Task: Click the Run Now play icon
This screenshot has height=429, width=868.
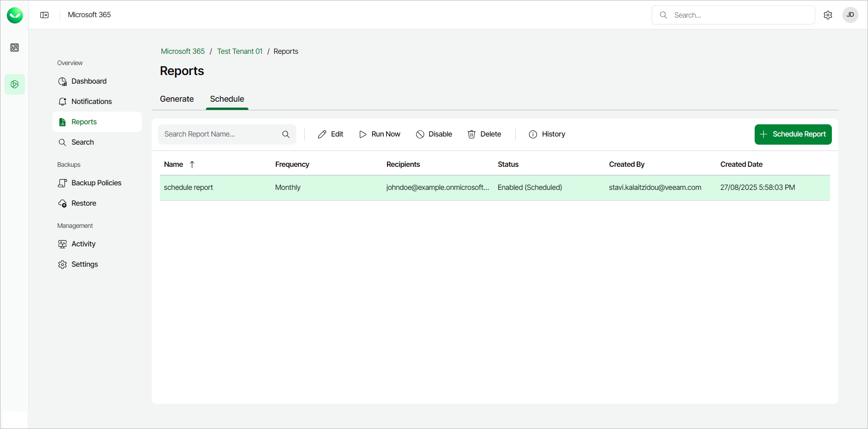Action: 363,134
